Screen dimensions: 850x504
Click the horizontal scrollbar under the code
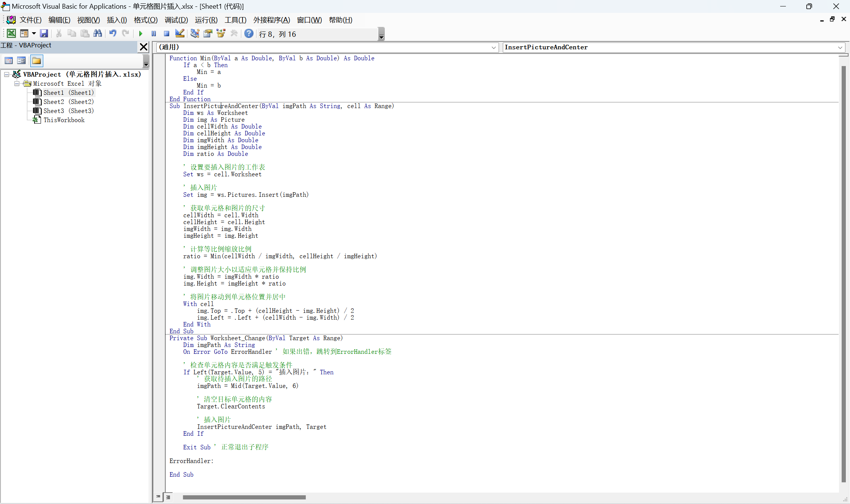click(244, 497)
